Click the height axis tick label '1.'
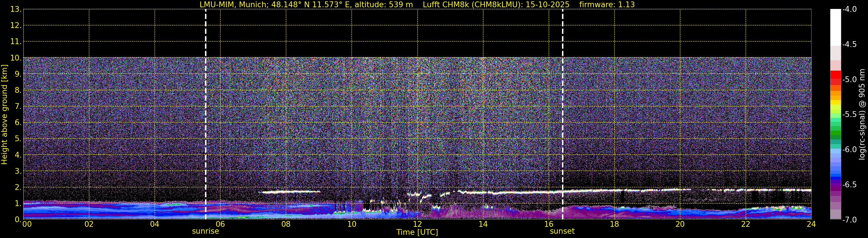 point(18,203)
